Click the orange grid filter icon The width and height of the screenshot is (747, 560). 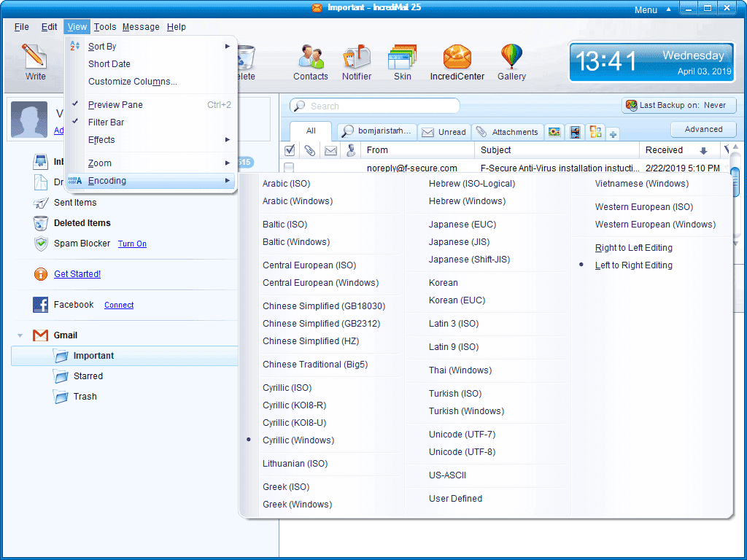coord(595,132)
